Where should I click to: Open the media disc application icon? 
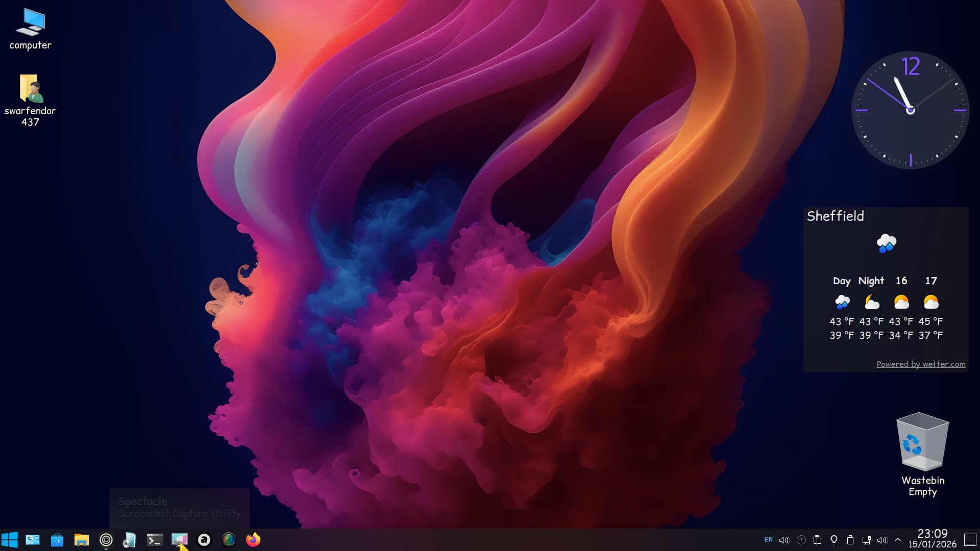[x=130, y=540]
